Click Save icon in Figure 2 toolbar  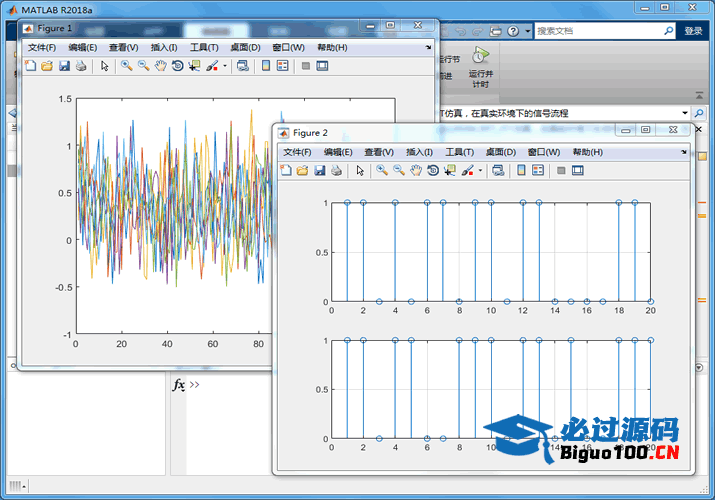tap(319, 171)
